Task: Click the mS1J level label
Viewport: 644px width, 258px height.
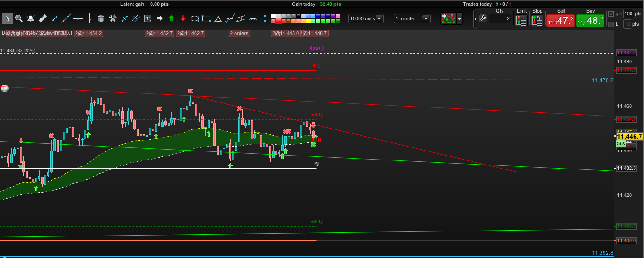Action: click(317, 222)
